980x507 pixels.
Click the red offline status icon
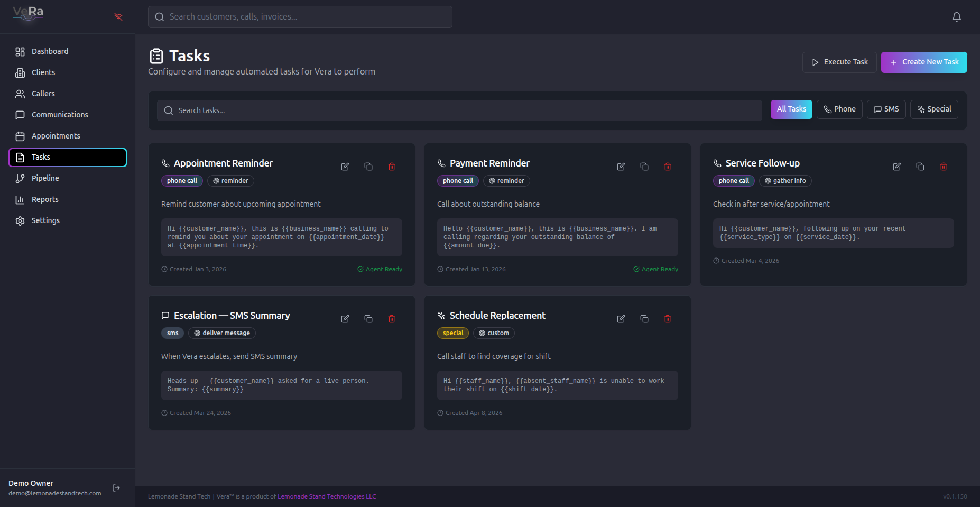(x=118, y=17)
